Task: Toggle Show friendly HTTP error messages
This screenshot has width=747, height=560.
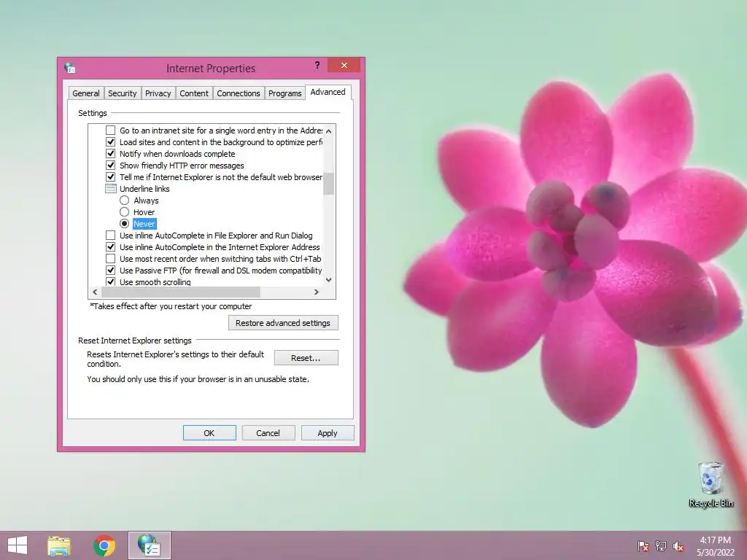Action: point(111,166)
